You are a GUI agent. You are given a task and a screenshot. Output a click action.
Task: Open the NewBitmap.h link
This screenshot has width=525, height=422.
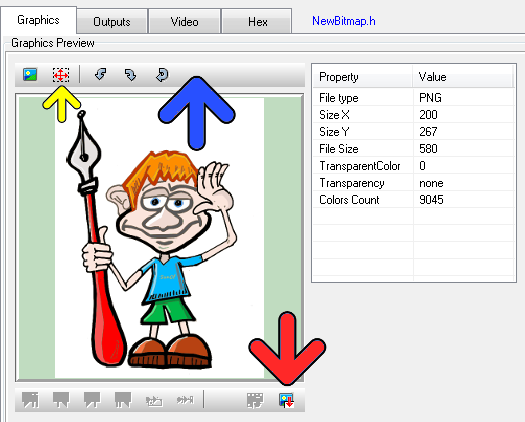click(x=344, y=21)
